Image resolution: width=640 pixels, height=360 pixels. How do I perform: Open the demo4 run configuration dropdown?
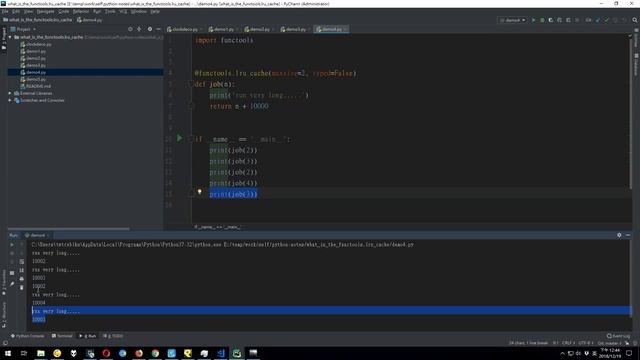click(x=512, y=20)
